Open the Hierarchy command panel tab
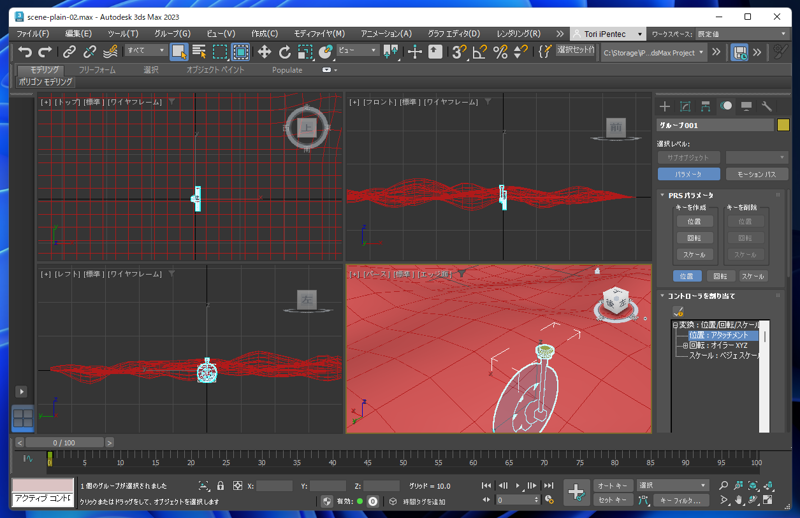Screen dimensions: 800x518 (706, 106)
